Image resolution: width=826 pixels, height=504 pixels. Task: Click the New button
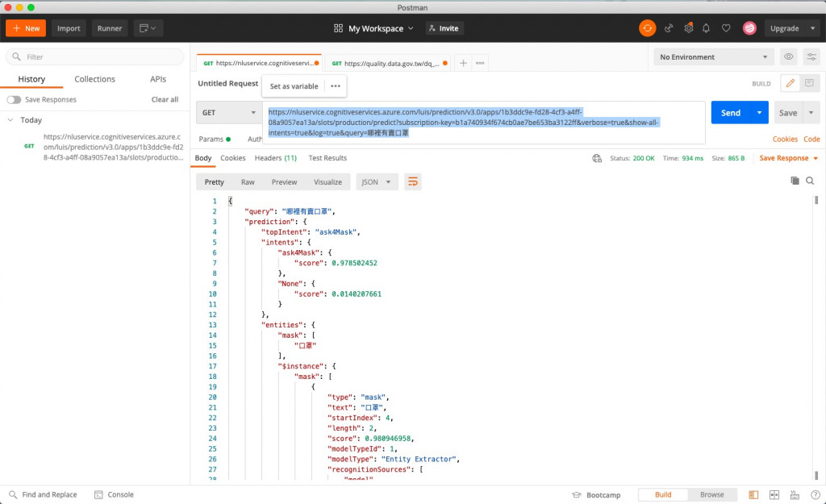tap(26, 28)
